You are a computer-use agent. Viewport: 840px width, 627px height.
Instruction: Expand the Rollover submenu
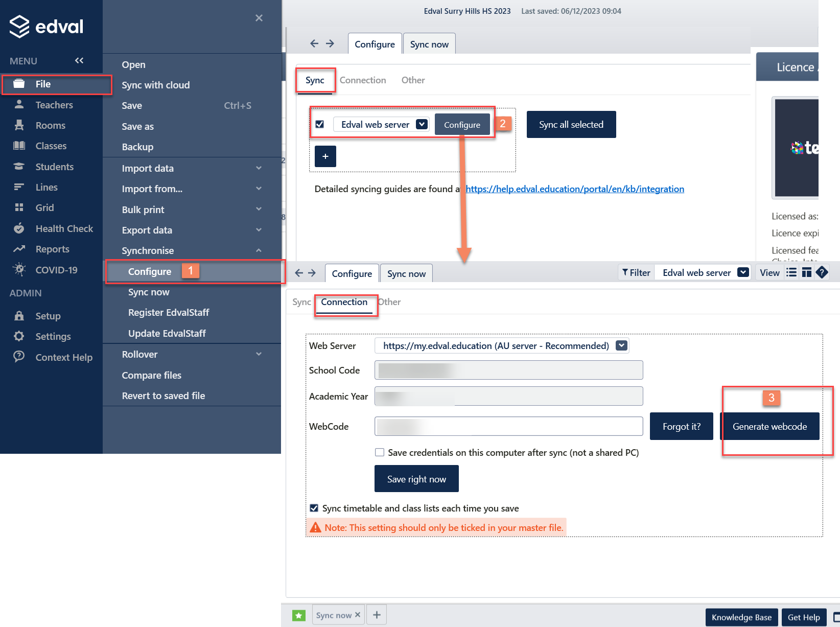tap(259, 354)
